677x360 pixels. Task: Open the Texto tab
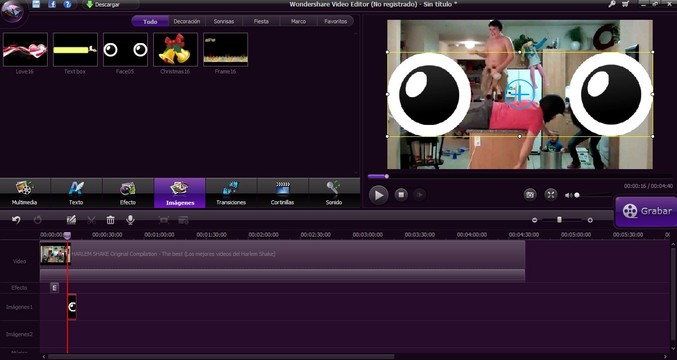(76, 193)
